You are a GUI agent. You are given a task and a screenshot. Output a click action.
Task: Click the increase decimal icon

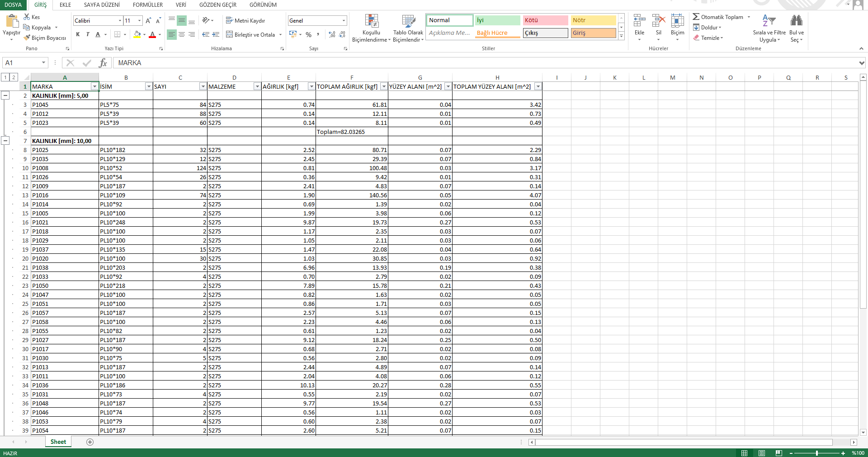(332, 34)
